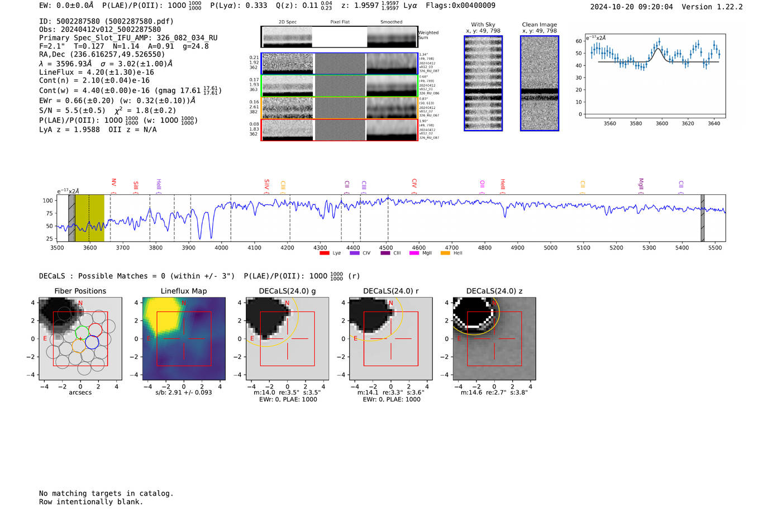The width and height of the screenshot is (782, 532).
Task: Click the red Lyα legend swatch
Action: click(x=324, y=253)
